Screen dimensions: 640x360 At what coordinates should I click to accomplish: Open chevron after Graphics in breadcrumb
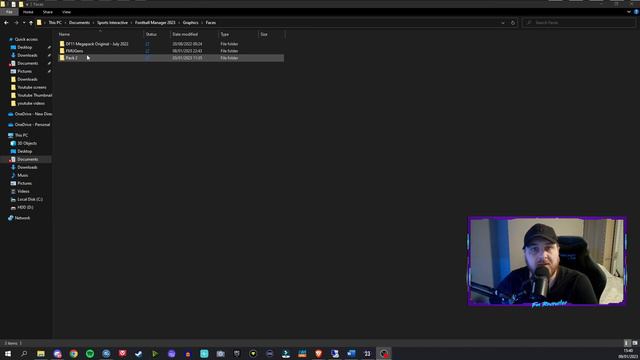202,23
